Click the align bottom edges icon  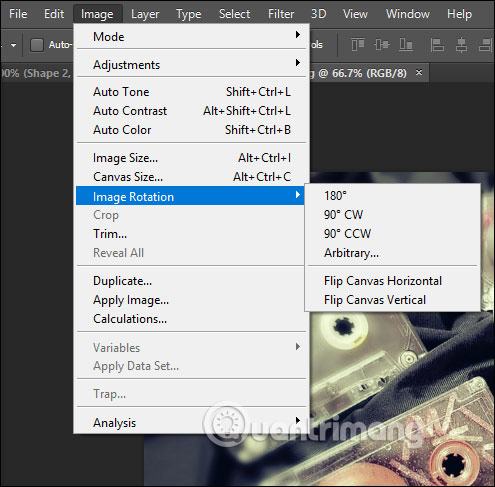pyautogui.click(x=406, y=45)
